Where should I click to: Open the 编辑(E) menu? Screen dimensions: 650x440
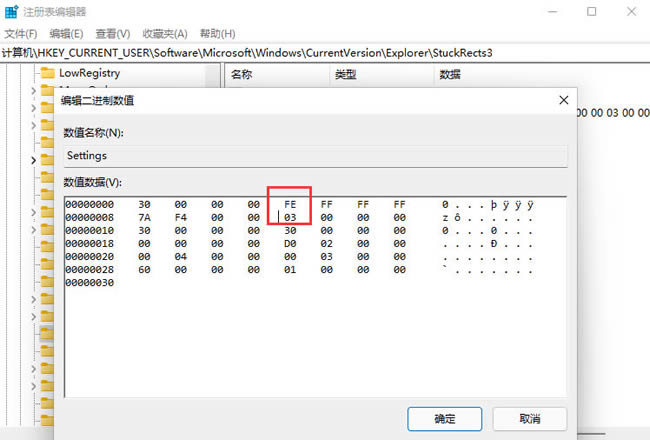click(x=66, y=34)
